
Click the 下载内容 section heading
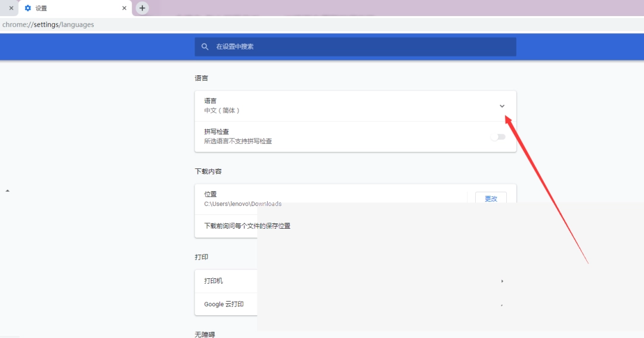point(208,171)
